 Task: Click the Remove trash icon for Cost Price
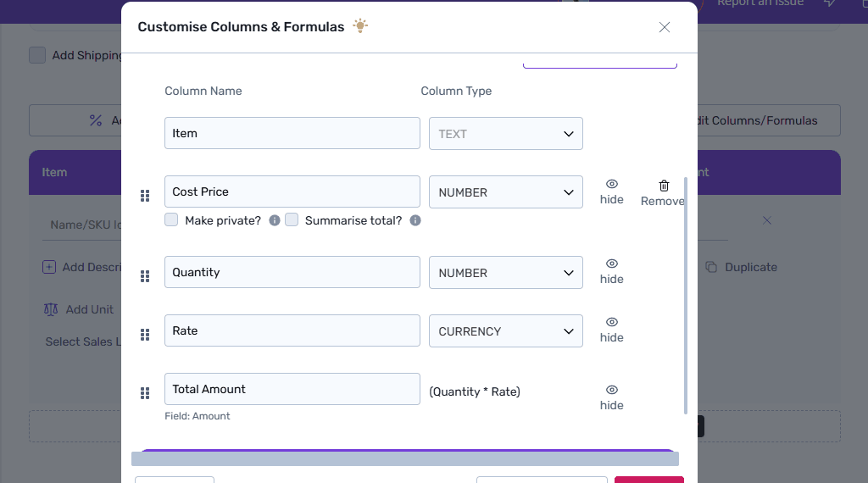pyautogui.click(x=664, y=186)
